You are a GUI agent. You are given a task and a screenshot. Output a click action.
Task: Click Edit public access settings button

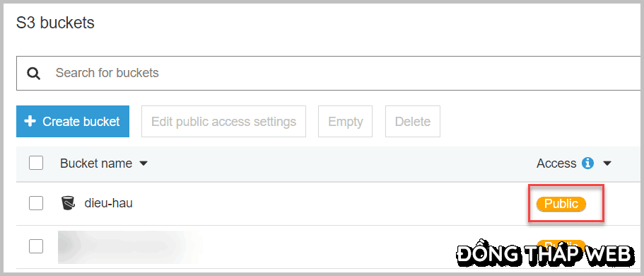pos(224,121)
